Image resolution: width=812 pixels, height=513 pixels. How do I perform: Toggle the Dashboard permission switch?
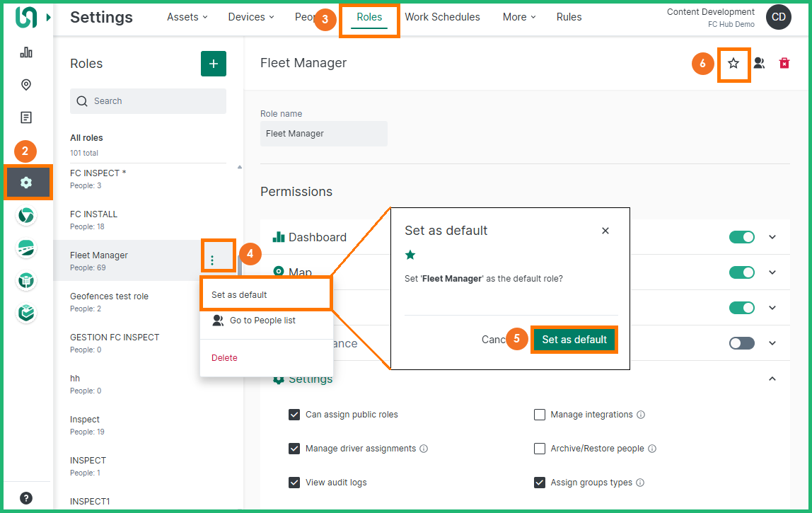(x=741, y=237)
